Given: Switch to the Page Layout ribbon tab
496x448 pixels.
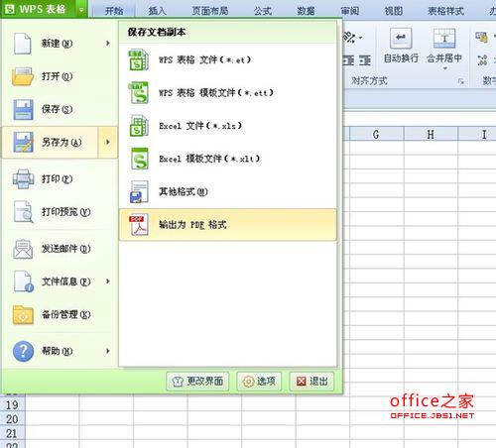Looking at the screenshot, I should [x=210, y=11].
